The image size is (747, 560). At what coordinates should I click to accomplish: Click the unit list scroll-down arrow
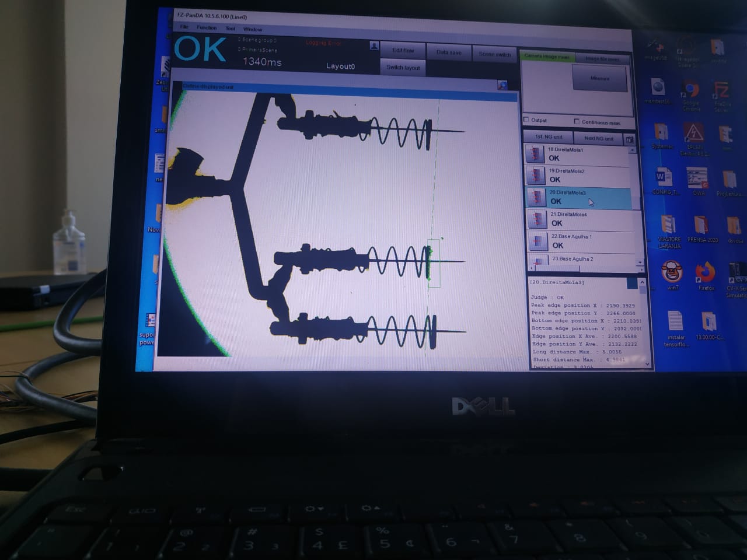click(640, 263)
